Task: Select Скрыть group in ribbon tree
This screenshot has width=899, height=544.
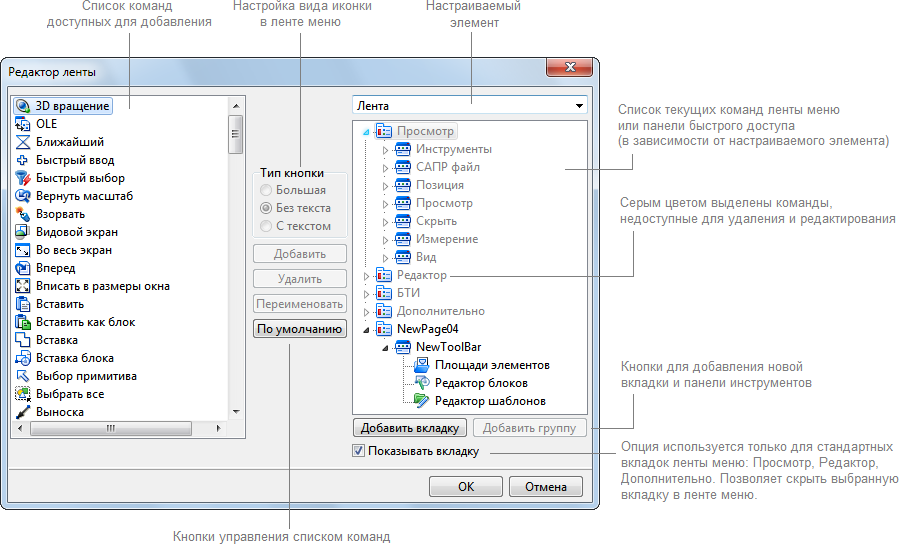Action: click(436, 221)
